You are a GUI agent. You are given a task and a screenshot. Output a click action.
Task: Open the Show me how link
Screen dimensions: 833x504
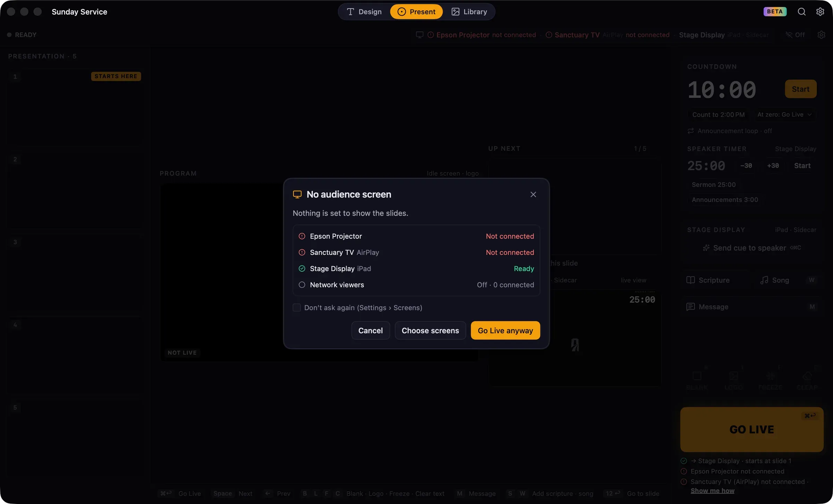(x=712, y=490)
